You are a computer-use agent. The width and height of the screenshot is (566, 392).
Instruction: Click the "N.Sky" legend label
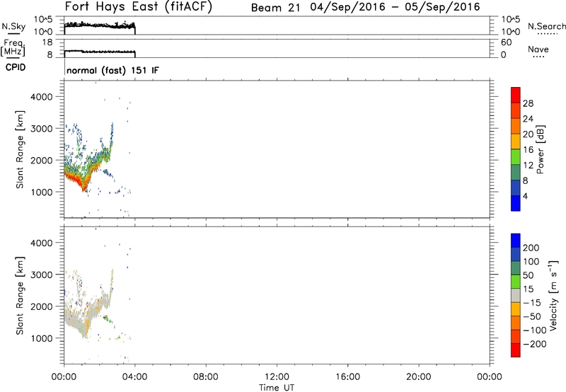coord(13,26)
